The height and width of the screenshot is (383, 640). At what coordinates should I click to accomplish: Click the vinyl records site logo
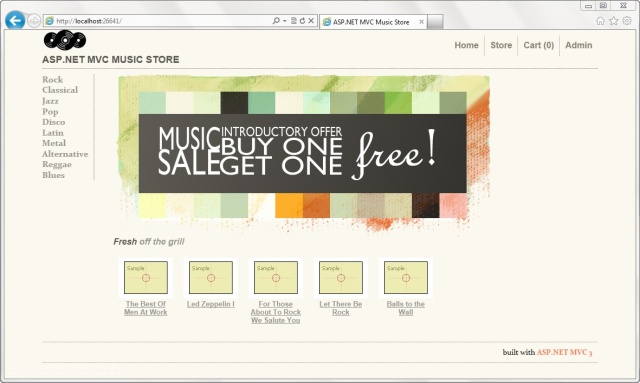(x=64, y=40)
